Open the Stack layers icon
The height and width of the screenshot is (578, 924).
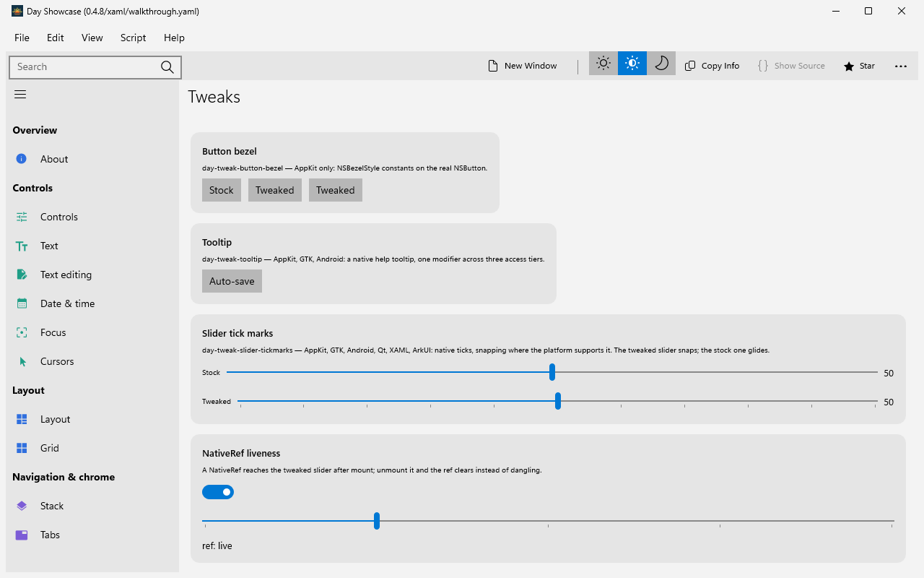pos(22,506)
